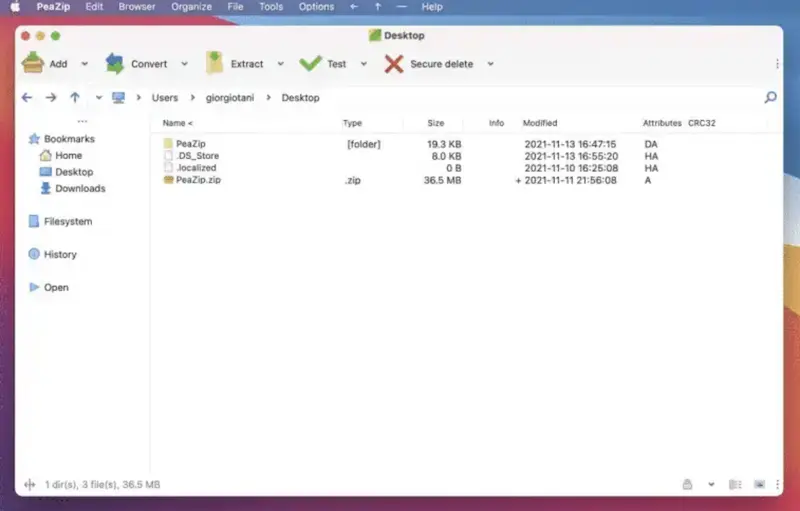The width and height of the screenshot is (800, 511).
Task: Click the PeaZip folder icon in list
Action: 168,143
